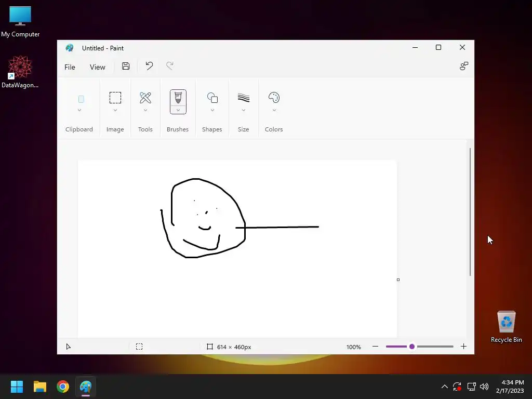This screenshot has height=399, width=532.
Task: Click the Image group label
Action: (115, 129)
